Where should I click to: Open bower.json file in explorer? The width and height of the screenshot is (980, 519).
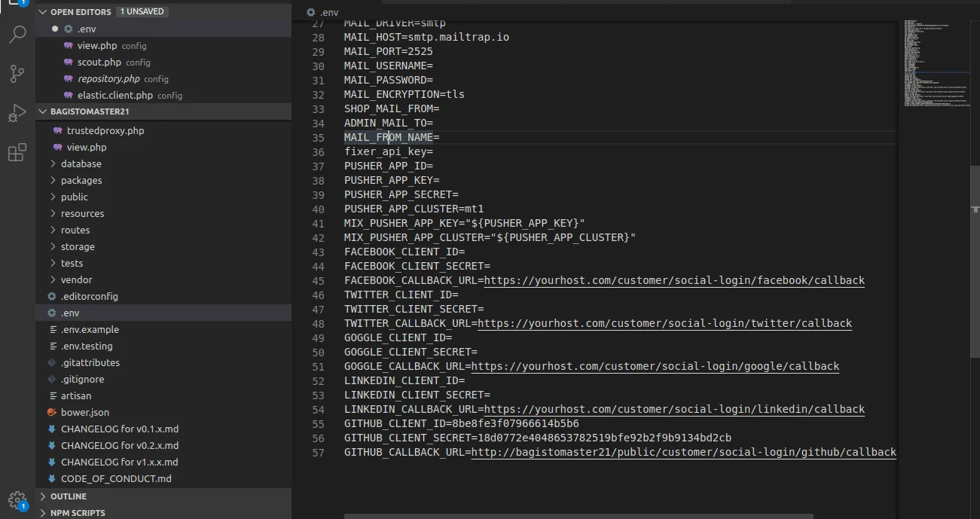pyautogui.click(x=84, y=412)
